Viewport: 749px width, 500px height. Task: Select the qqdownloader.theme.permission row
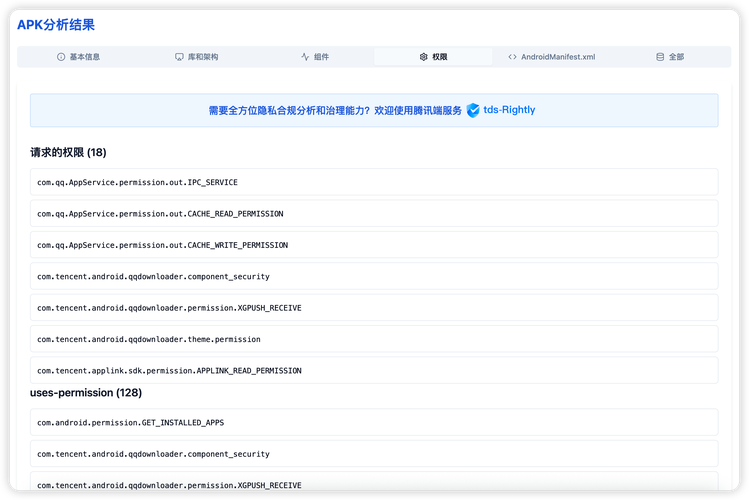click(x=374, y=339)
